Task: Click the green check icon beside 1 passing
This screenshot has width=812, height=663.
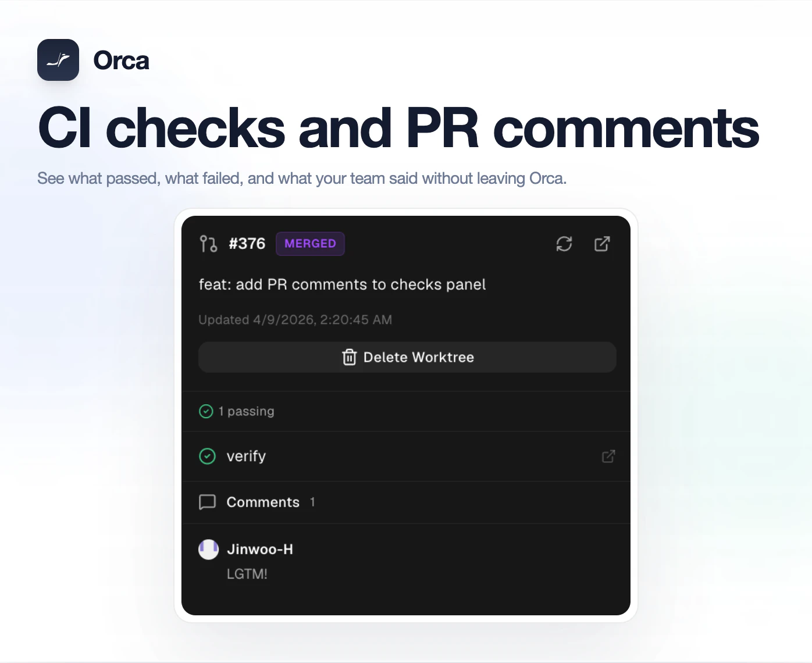Action: tap(206, 411)
